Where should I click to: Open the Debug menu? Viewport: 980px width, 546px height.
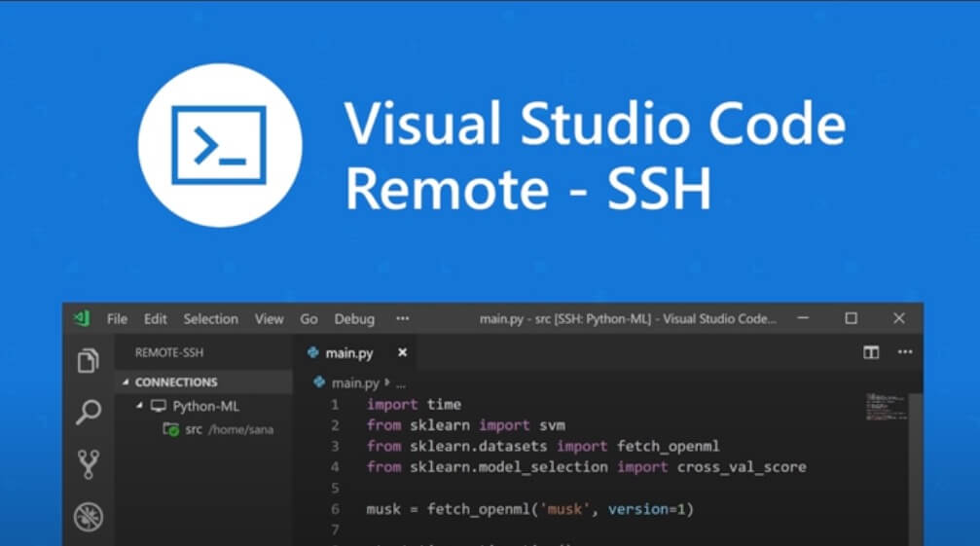coord(354,319)
